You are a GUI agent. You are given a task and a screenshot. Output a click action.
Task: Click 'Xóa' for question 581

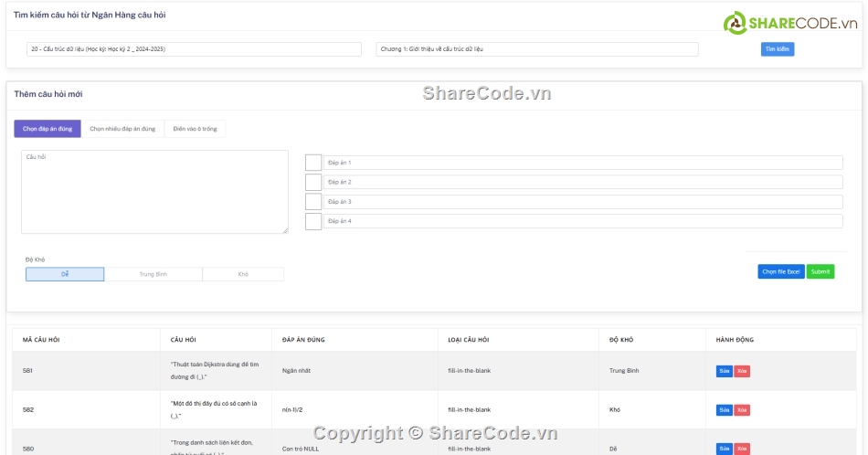[x=742, y=371]
